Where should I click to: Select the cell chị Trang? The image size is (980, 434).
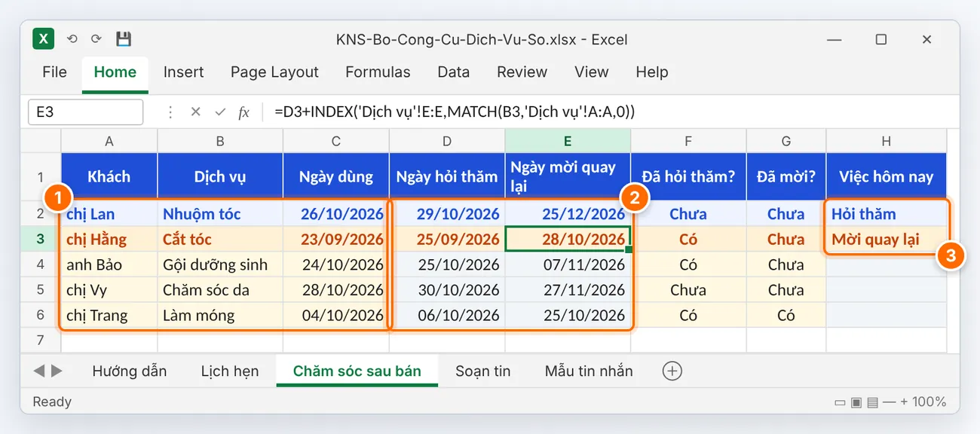pos(109,316)
